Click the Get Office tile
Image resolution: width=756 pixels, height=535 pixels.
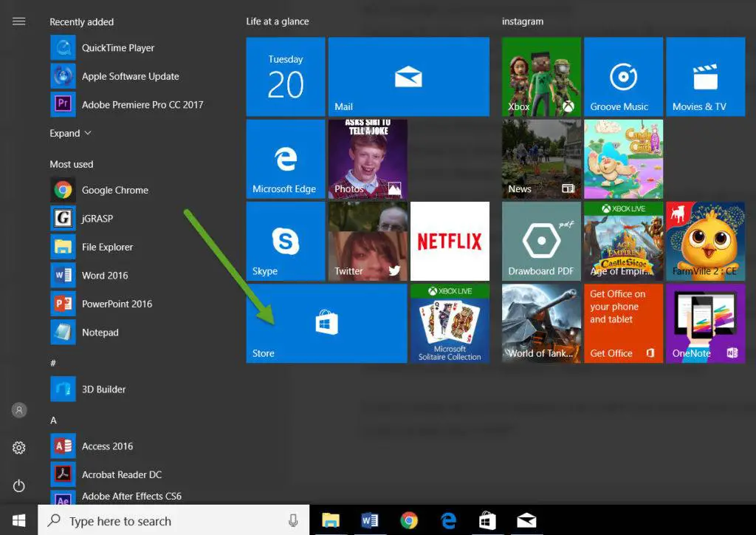(623, 323)
